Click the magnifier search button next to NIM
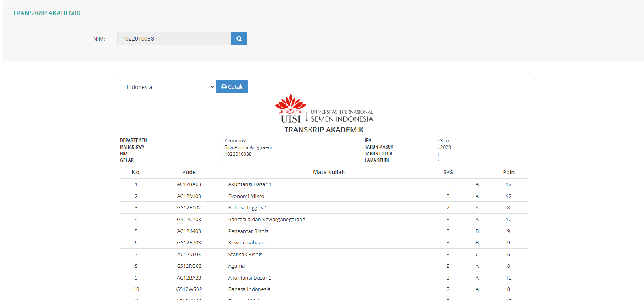This screenshot has width=644, height=300. [x=239, y=39]
